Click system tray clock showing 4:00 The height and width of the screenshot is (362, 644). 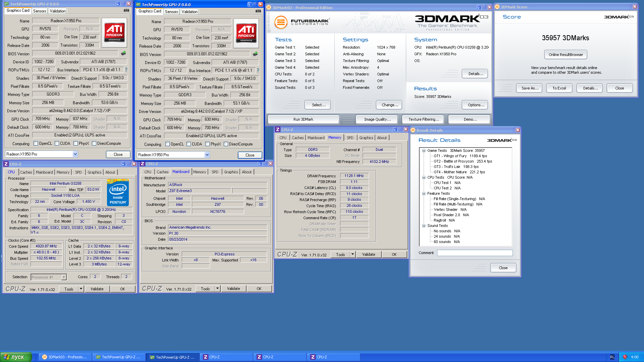tap(635, 357)
